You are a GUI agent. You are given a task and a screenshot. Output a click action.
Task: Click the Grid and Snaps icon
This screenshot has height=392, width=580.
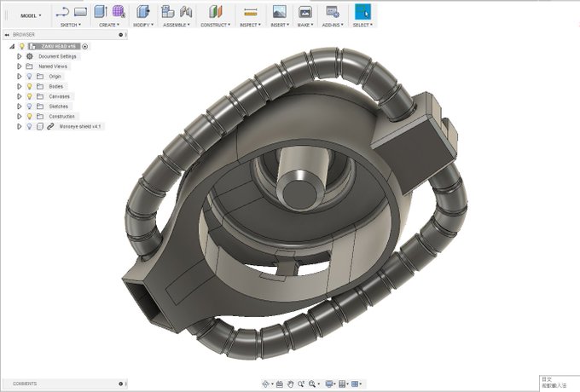(x=342, y=384)
